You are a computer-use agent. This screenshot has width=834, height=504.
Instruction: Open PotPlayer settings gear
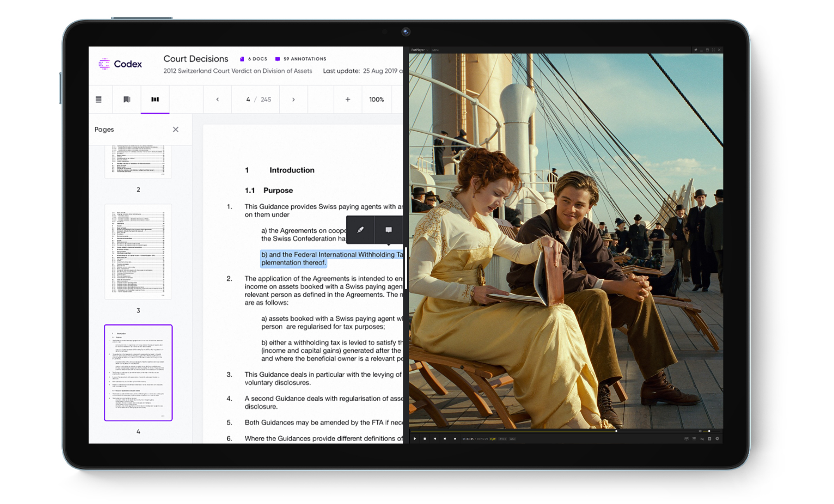[x=717, y=438]
